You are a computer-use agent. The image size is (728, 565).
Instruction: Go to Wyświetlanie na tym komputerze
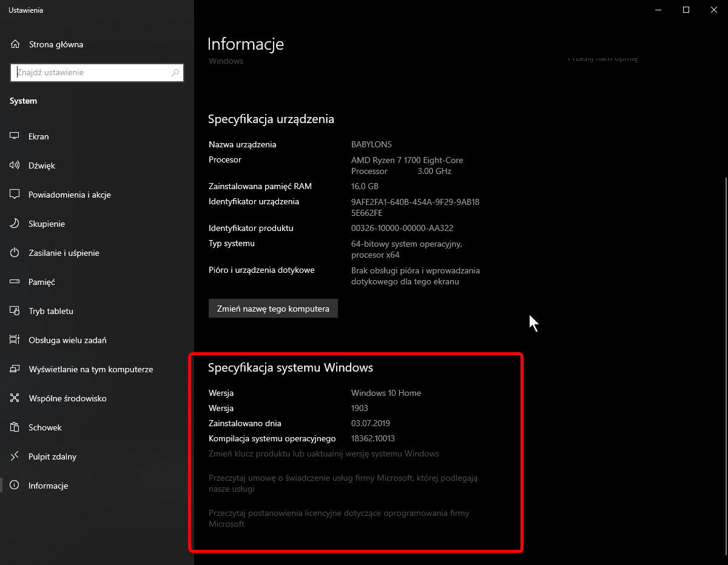click(90, 369)
